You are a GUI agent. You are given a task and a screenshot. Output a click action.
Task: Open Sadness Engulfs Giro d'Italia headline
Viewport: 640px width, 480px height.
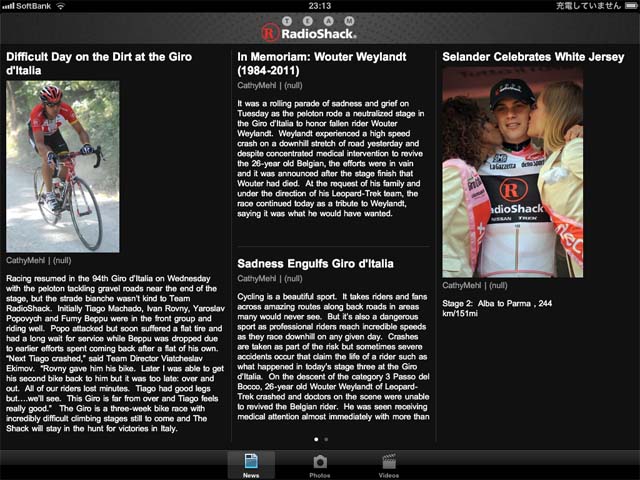[316, 264]
